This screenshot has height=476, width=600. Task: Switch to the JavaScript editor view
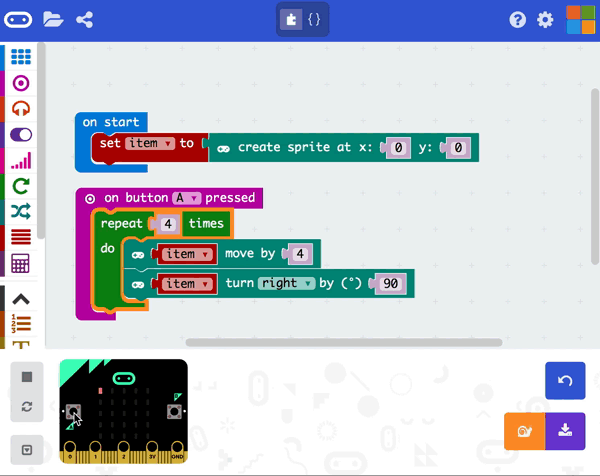point(313,19)
